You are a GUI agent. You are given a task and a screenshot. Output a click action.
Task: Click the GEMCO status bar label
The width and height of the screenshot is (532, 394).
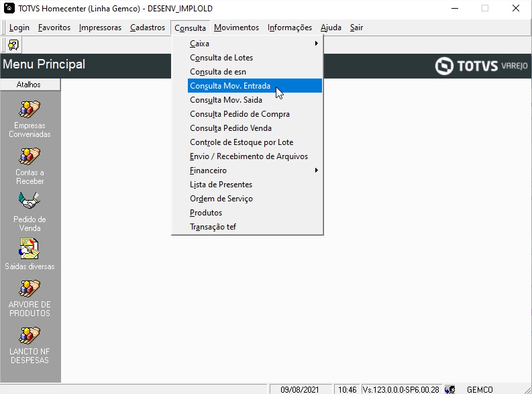point(480,389)
